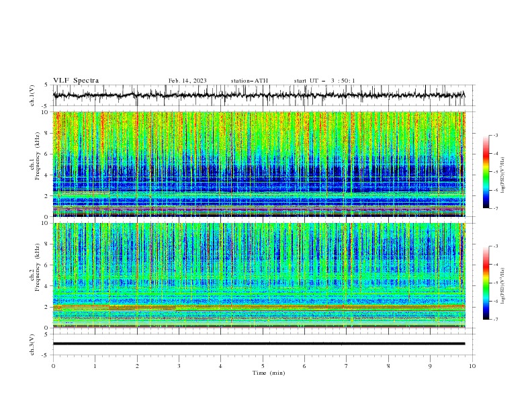Click the "ch.1(V)" waveform axis label

pyautogui.click(x=32, y=95)
